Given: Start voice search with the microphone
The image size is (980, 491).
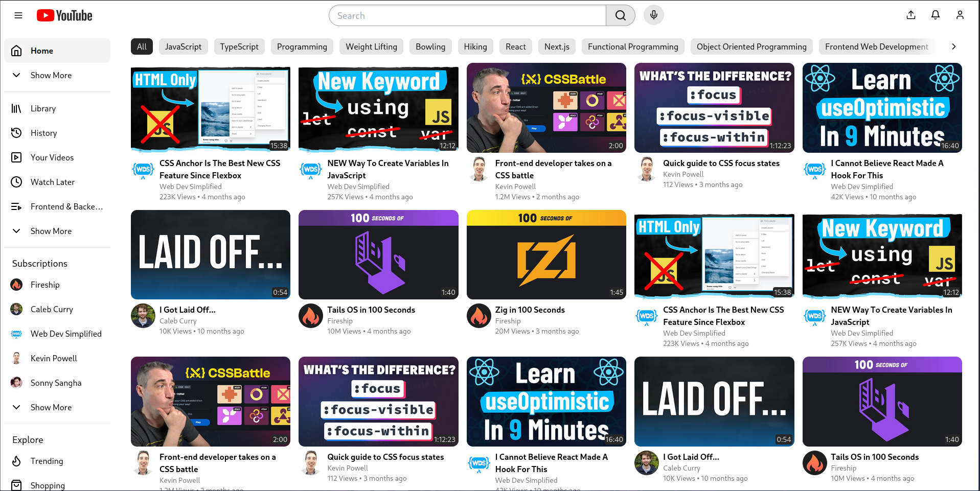Looking at the screenshot, I should (x=654, y=15).
